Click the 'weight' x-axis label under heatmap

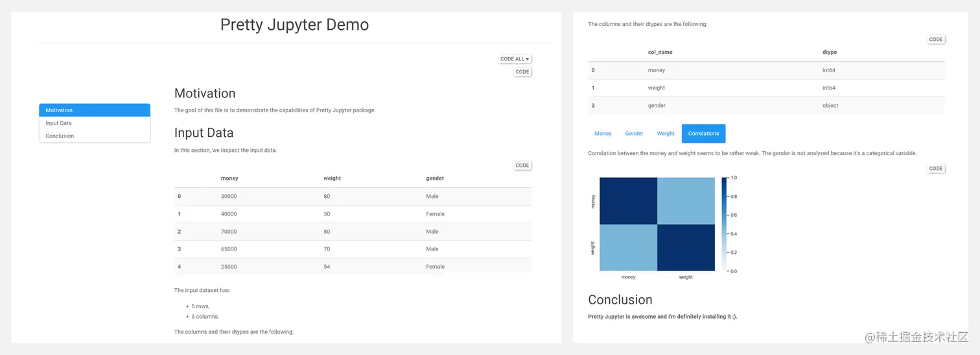click(x=686, y=277)
